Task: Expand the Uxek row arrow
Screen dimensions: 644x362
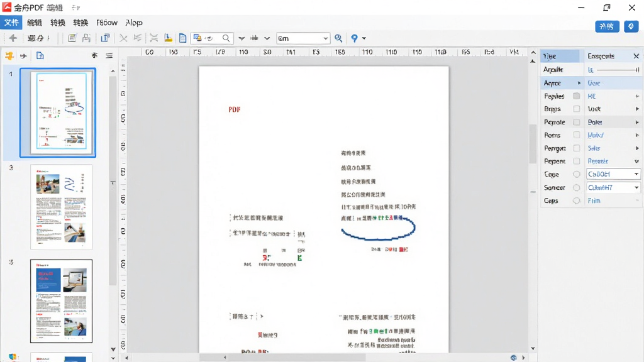Action: [637, 109]
